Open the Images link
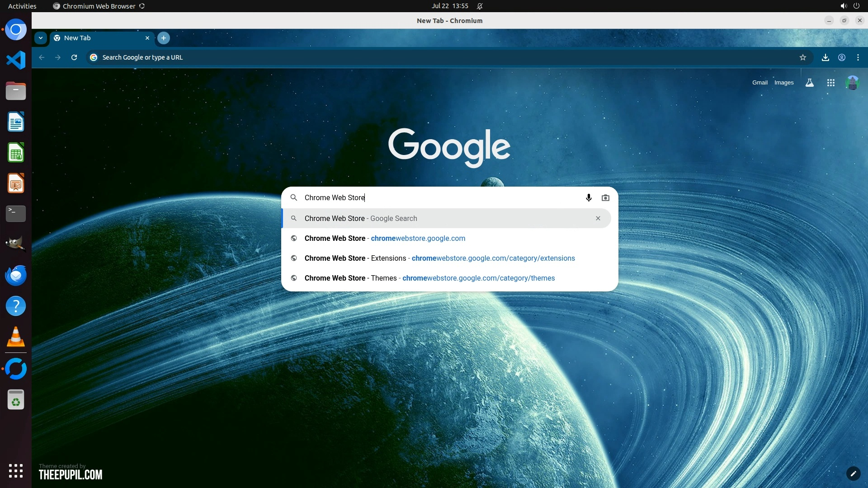This screenshot has width=868, height=488. coord(784,83)
